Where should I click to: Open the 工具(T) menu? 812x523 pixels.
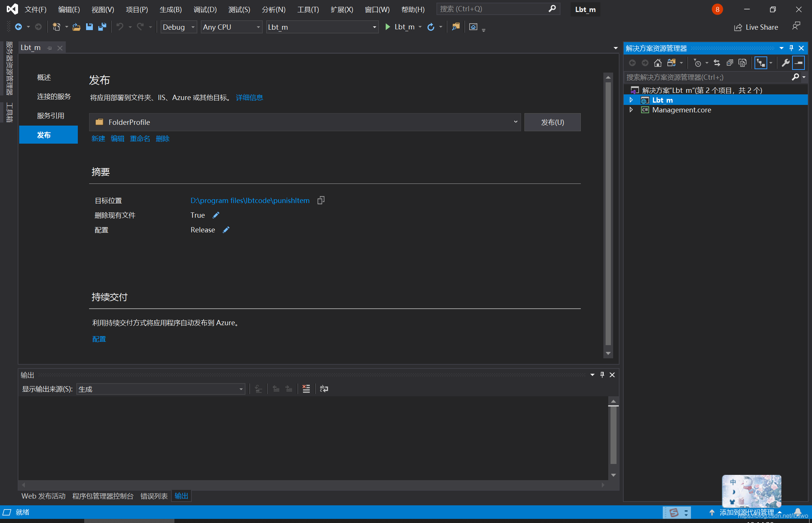[308, 9]
